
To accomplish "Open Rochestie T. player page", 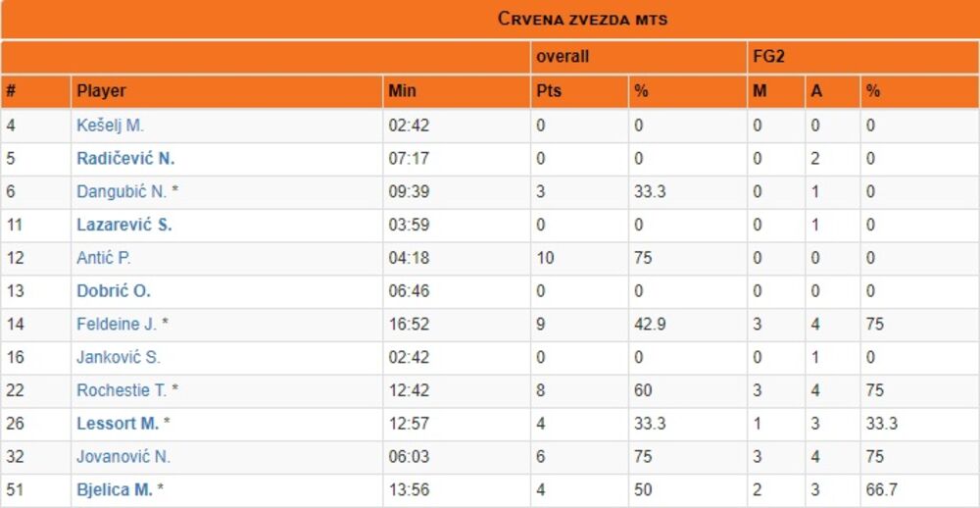I will click(x=122, y=390).
